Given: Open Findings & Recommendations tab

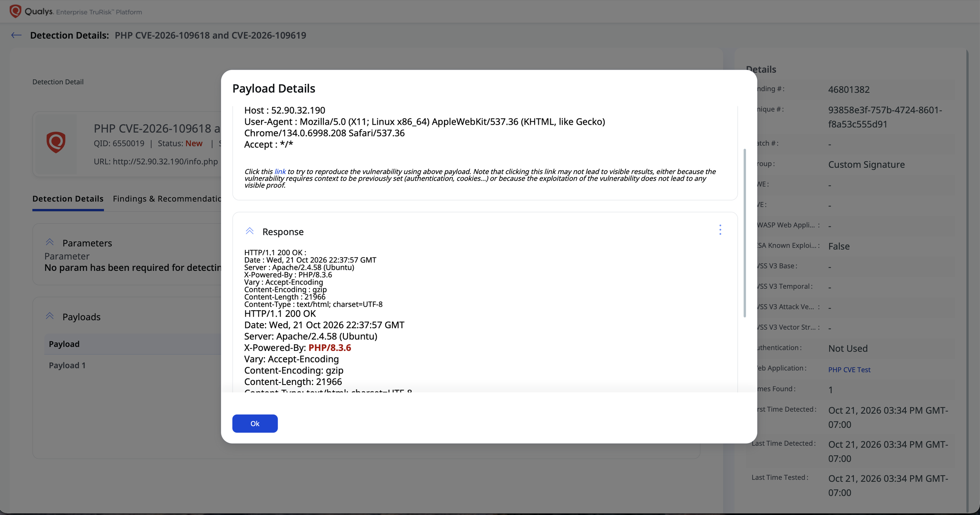Looking at the screenshot, I should click(x=167, y=199).
